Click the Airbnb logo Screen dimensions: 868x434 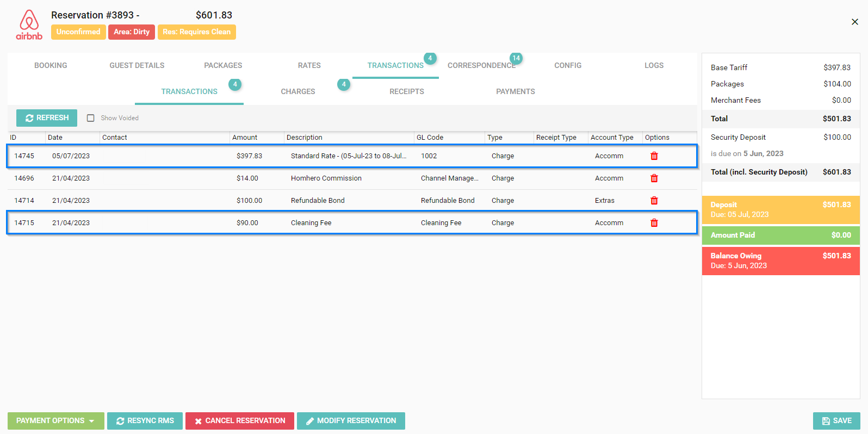pos(29,24)
